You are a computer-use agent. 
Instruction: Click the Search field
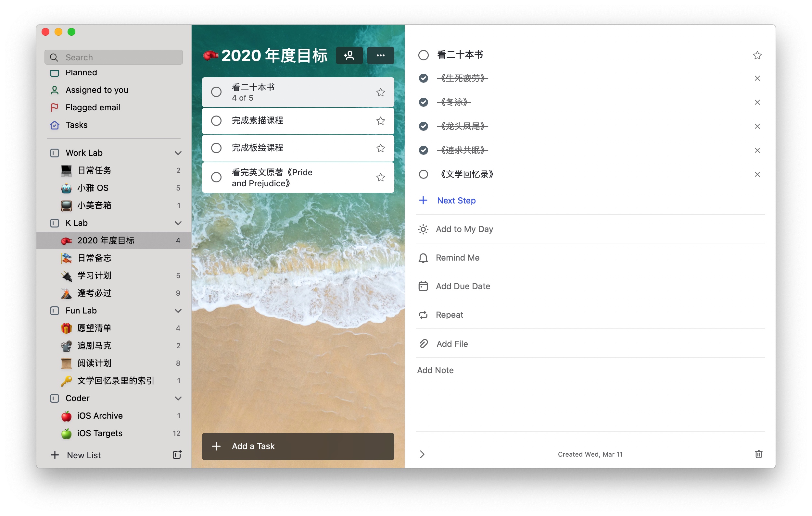[x=114, y=57]
